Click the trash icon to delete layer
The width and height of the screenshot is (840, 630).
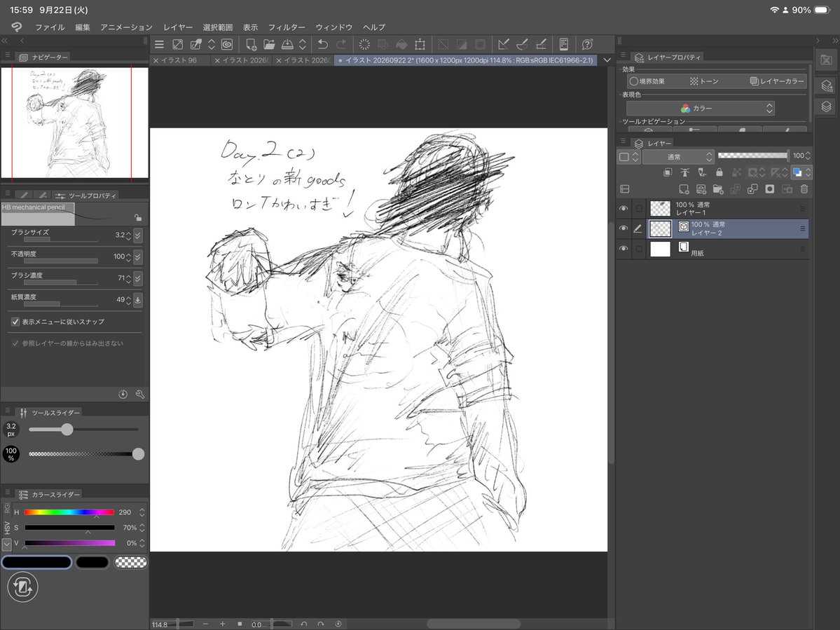click(804, 189)
